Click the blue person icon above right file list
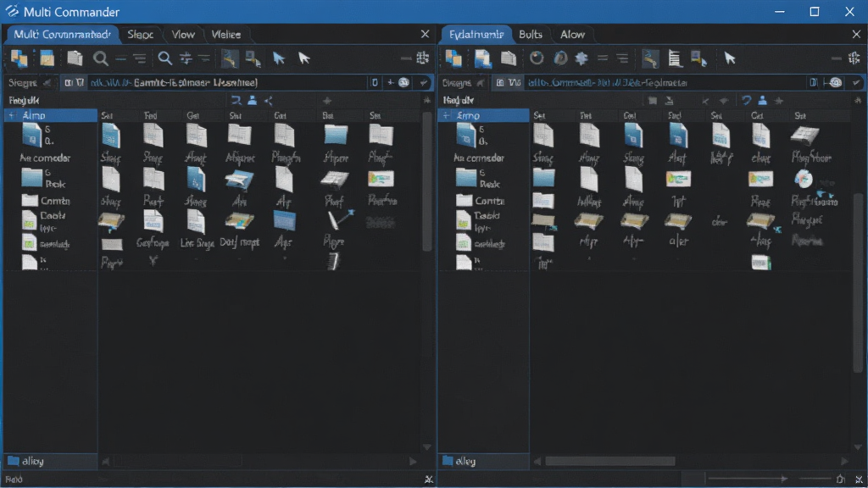Image resolution: width=868 pixels, height=488 pixels. pos(762,100)
